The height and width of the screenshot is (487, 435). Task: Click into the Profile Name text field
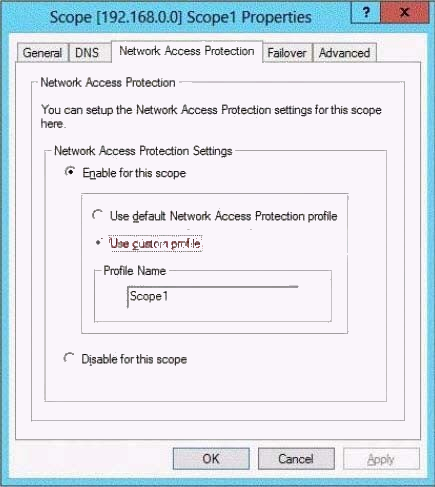[212, 296]
